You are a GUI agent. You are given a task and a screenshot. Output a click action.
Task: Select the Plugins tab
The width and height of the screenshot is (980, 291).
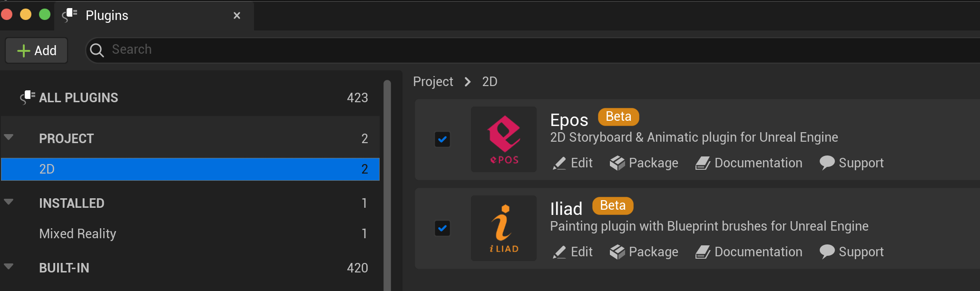point(154,16)
